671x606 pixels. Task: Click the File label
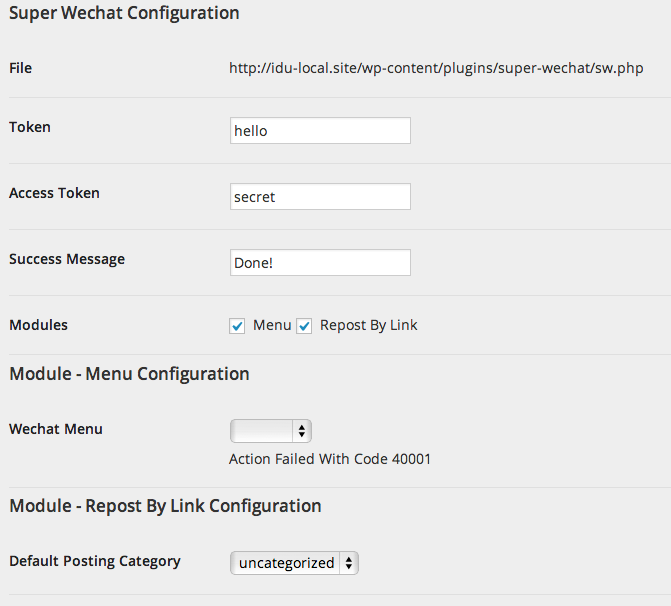tap(21, 68)
